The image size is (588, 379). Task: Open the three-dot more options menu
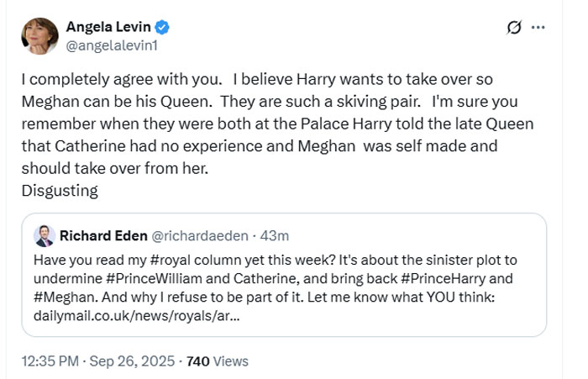click(x=538, y=27)
